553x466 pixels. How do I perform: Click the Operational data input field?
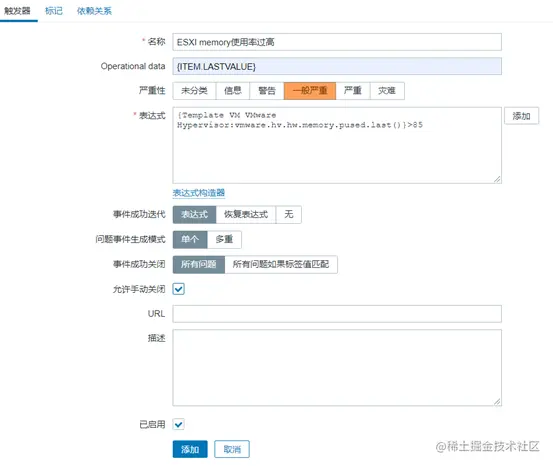point(337,66)
